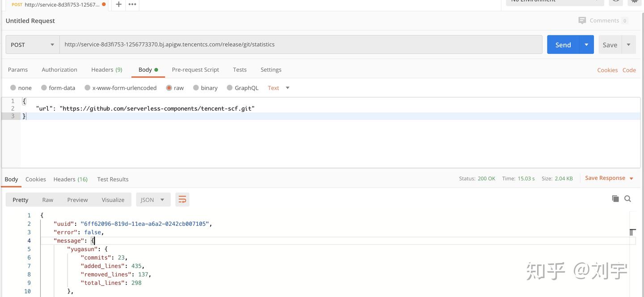This screenshot has height=297, width=644.
Task: Switch response view to Raw
Action: 47,200
